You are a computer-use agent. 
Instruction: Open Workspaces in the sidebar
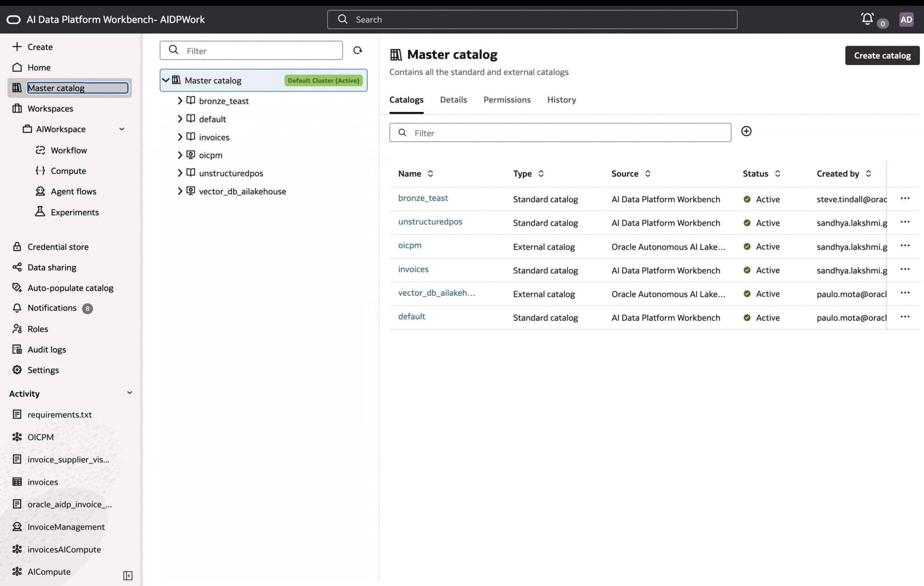point(50,108)
